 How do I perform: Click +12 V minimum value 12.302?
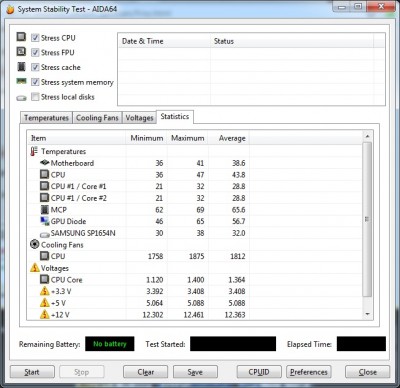coord(153,315)
